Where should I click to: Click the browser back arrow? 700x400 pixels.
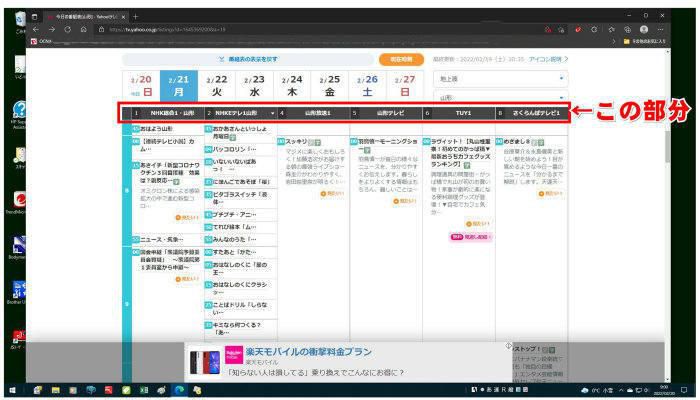[x=36, y=30]
